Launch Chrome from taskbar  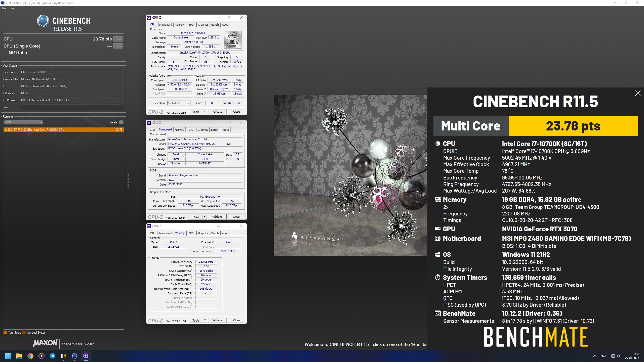click(30, 356)
